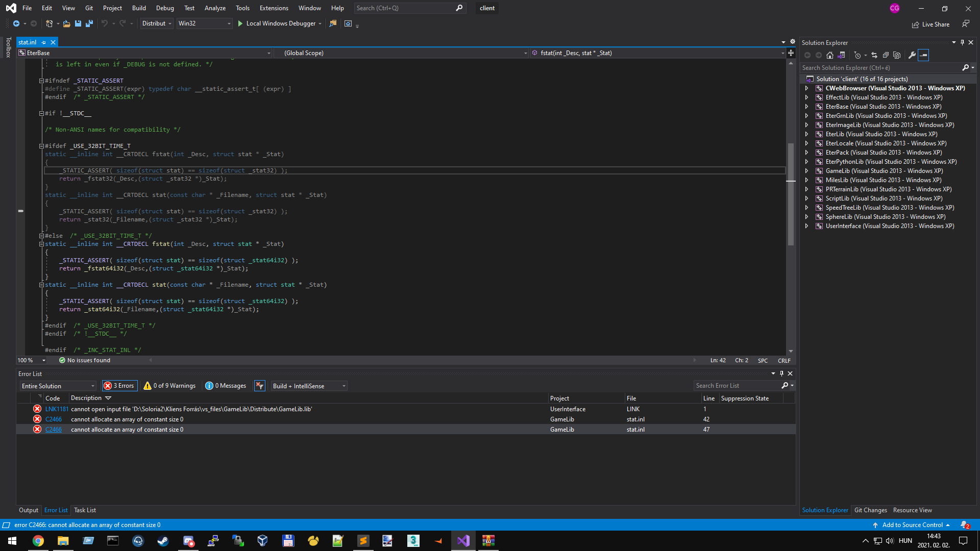Sync with Active Document icon
The height and width of the screenshot is (551, 980).
pyautogui.click(x=874, y=55)
